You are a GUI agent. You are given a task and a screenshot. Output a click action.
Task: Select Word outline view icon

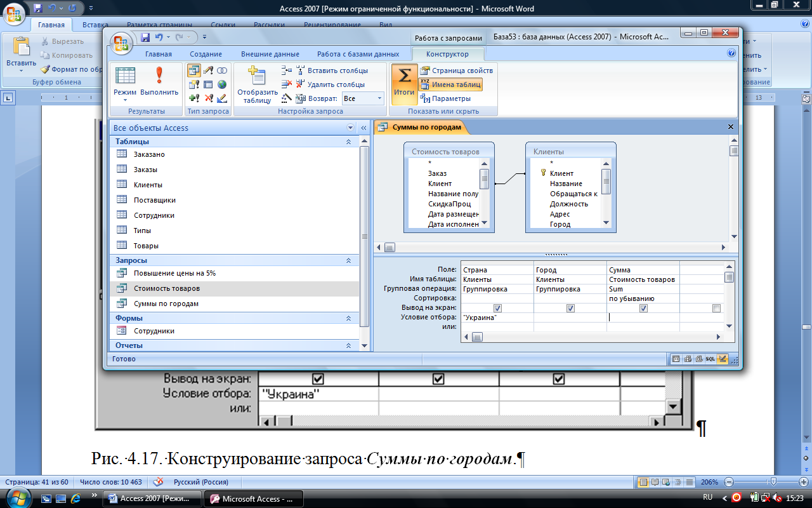[678, 482]
